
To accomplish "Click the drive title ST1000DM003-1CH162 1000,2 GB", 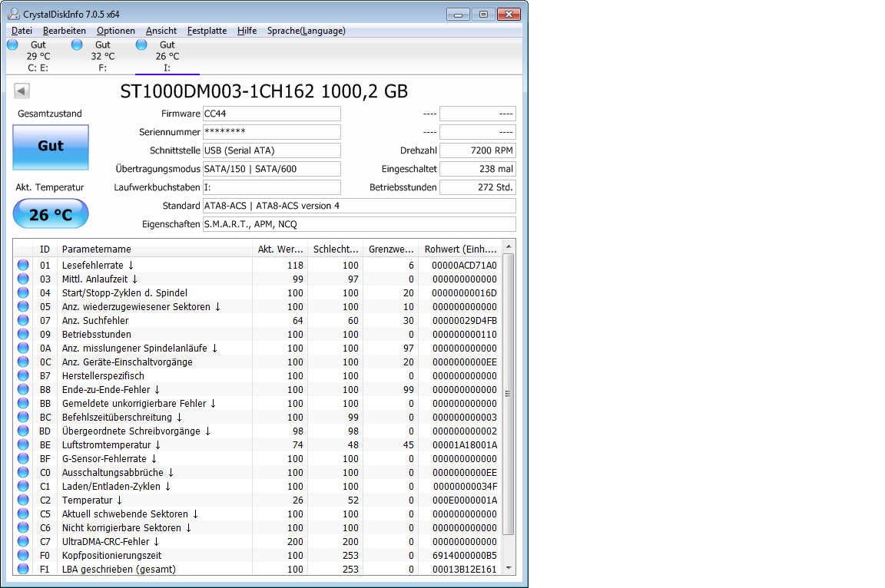I will click(264, 91).
